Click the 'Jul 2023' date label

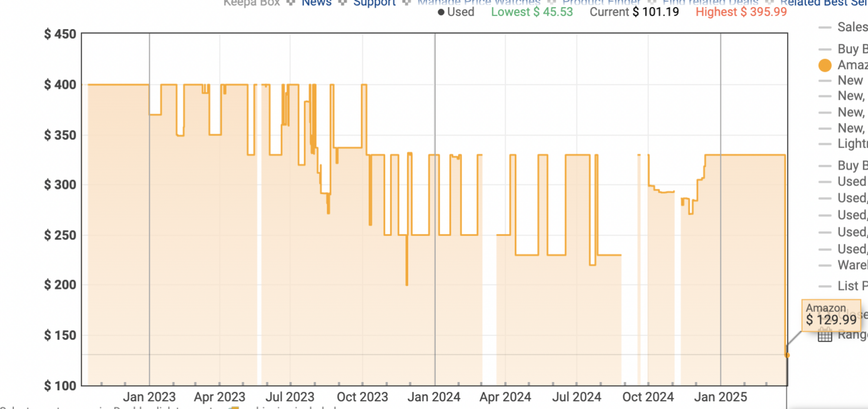(290, 397)
